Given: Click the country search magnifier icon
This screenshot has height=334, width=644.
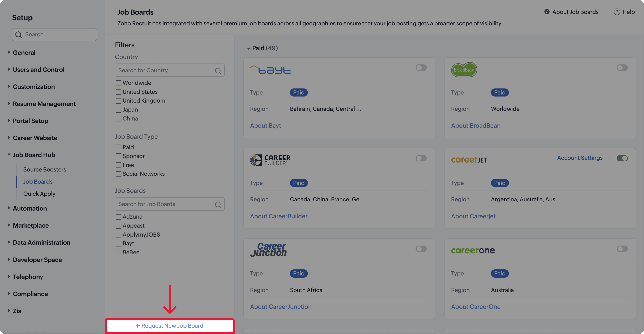Looking at the screenshot, I should pyautogui.click(x=218, y=71).
